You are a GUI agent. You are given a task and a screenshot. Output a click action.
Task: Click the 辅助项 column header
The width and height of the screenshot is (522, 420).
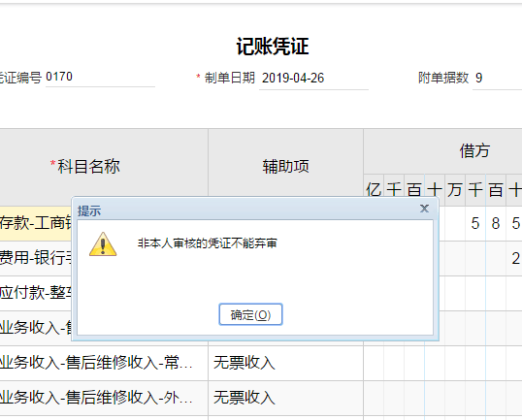point(285,166)
